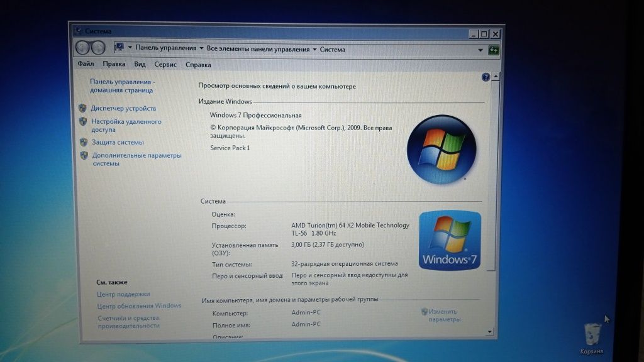Click the computer icon in address bar
This screenshot has width=644, height=362.
pos(119,48)
